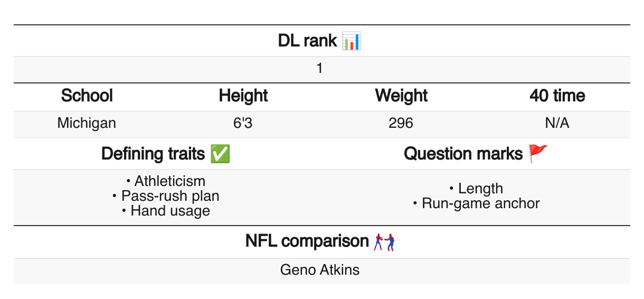
Task: Click the Run-game anchor item
Action: coord(480,203)
